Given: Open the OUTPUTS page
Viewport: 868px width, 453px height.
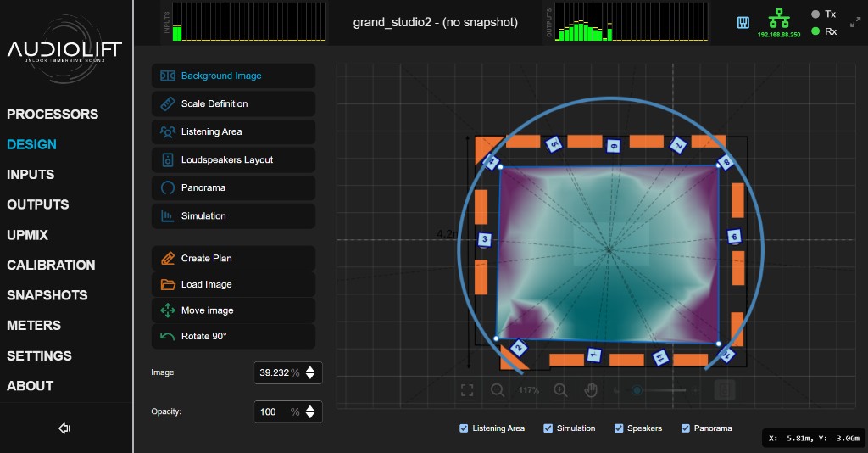Looking at the screenshot, I should pos(37,204).
